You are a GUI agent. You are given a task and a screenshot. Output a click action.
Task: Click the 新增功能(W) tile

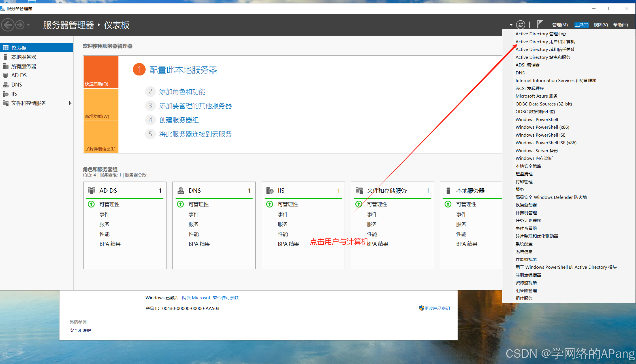[x=101, y=105]
